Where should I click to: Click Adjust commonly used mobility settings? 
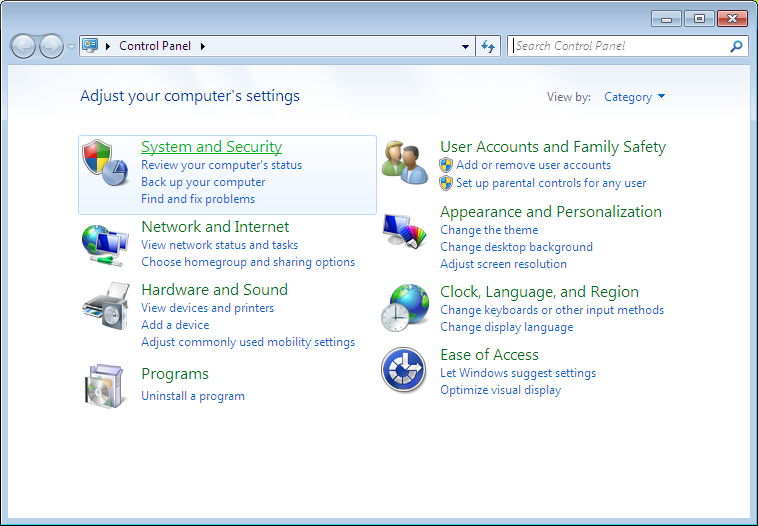tap(248, 342)
